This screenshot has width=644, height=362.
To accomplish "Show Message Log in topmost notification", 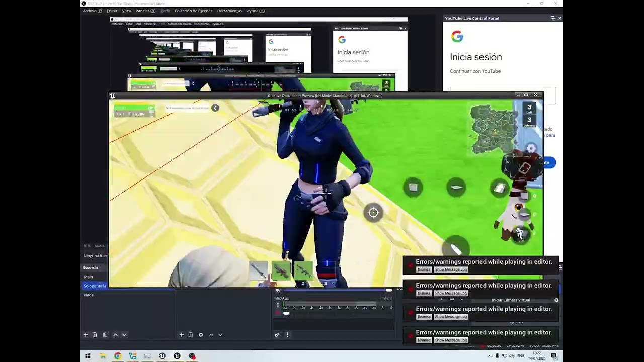I will (x=451, y=270).
